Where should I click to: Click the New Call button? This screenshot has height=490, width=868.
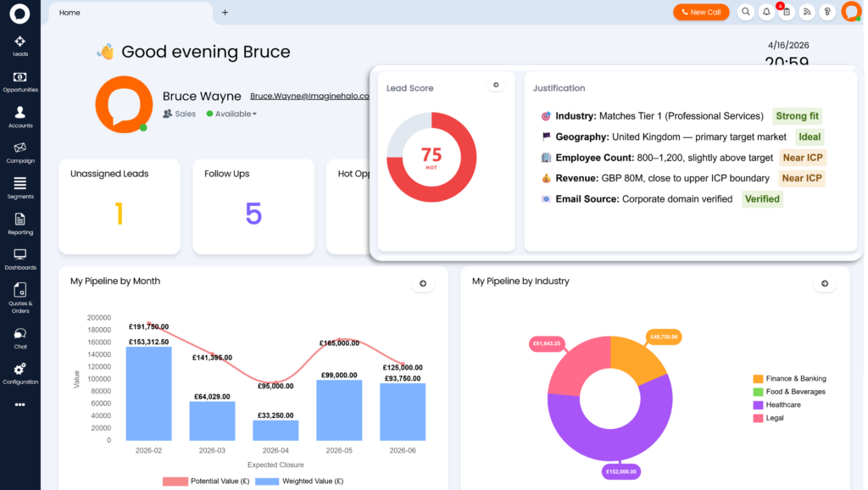pyautogui.click(x=701, y=12)
